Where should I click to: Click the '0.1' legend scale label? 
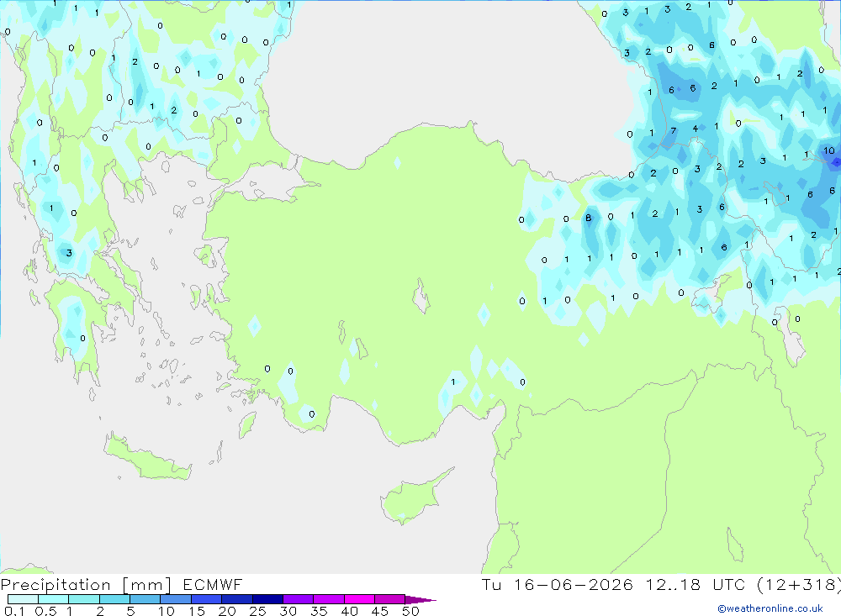14,611
